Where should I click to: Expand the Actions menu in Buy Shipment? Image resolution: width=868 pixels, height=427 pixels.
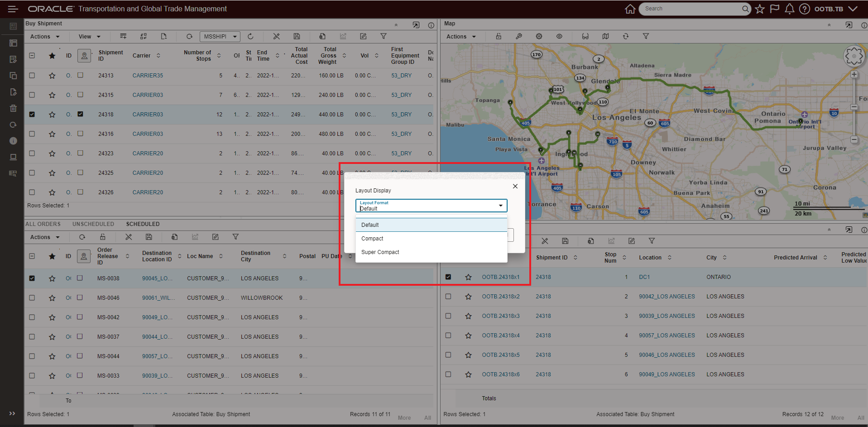[44, 37]
